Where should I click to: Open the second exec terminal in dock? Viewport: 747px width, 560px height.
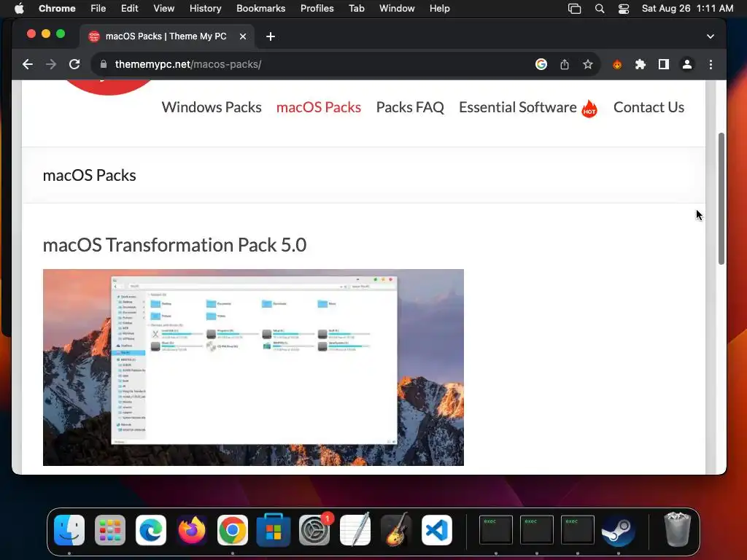[x=537, y=529]
